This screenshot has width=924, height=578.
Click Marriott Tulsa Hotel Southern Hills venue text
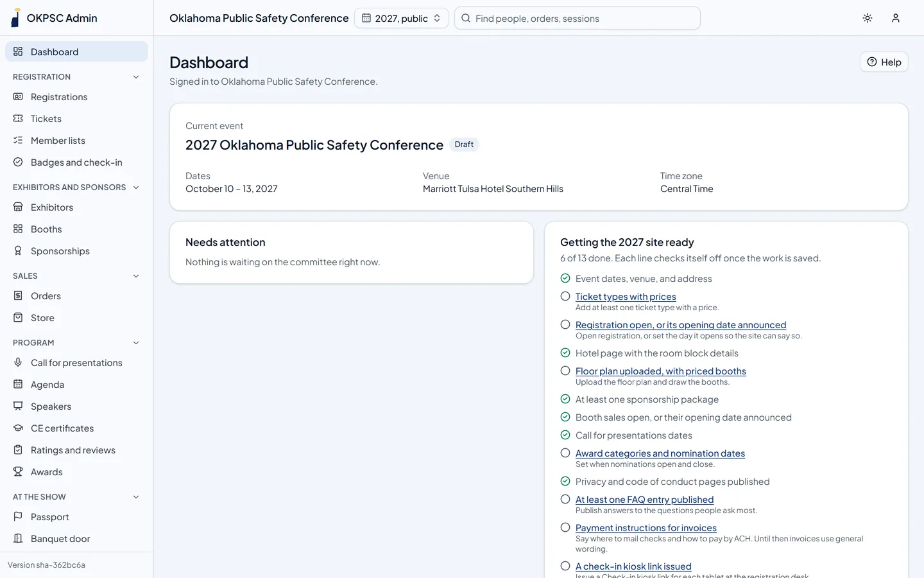point(493,189)
